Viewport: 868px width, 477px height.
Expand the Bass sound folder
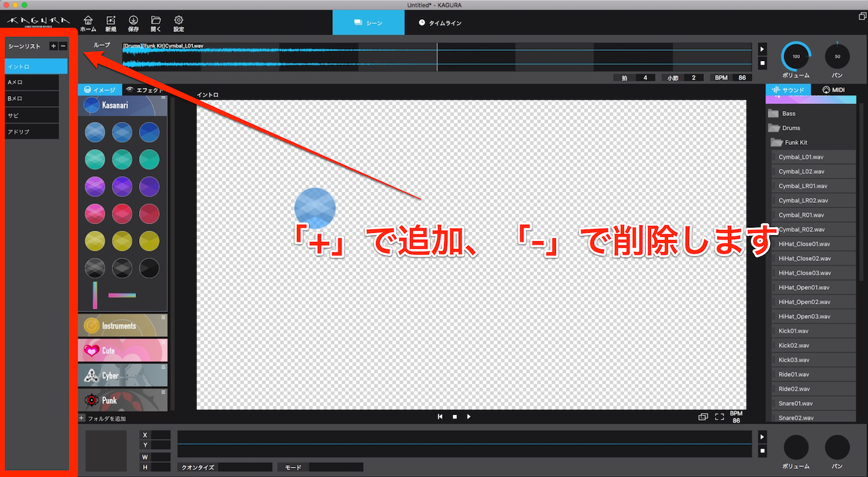(x=811, y=113)
